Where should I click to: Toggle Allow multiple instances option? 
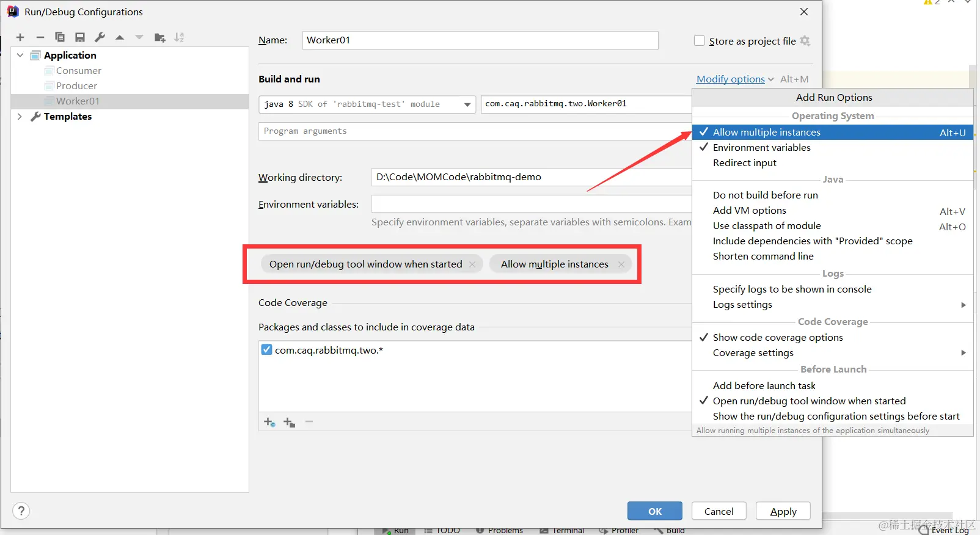click(833, 132)
